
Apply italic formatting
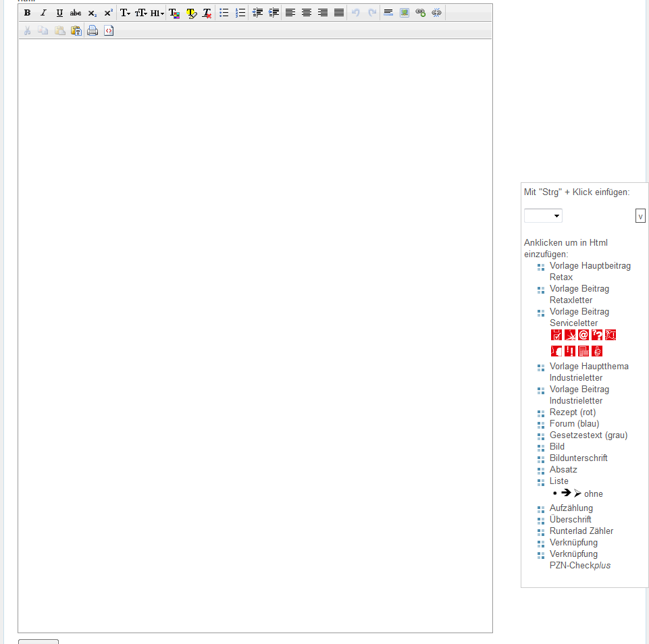pos(43,13)
